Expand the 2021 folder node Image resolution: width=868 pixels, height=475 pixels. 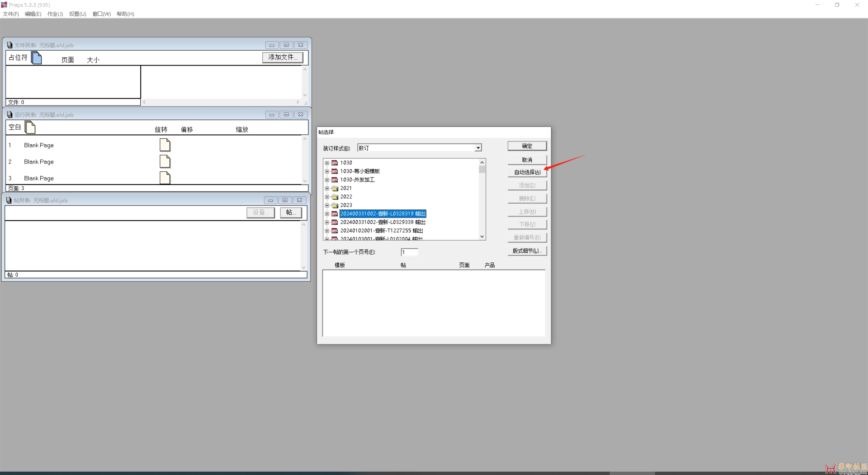coord(327,188)
